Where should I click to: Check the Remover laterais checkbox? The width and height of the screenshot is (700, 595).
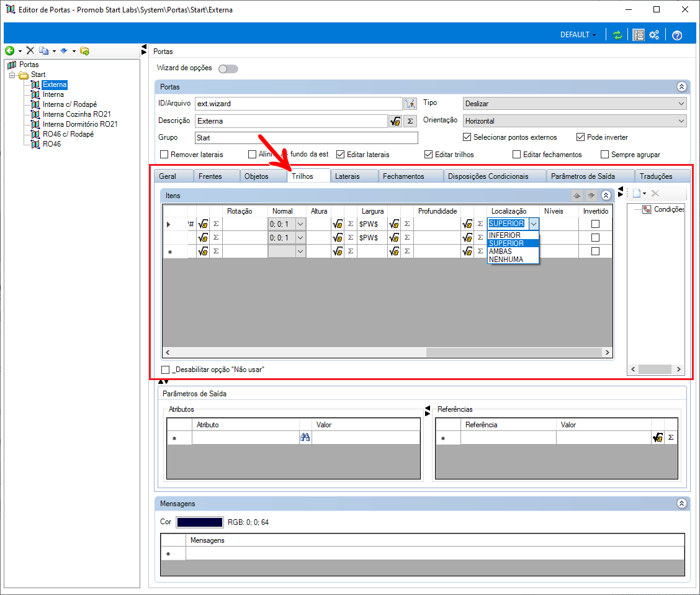tap(164, 155)
